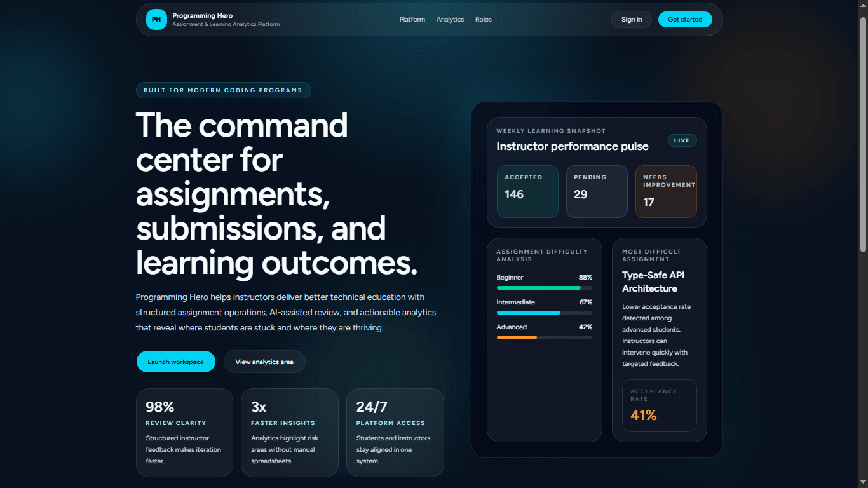
Task: Click the page's vertical scrollbar thumb
Action: [x=863, y=133]
